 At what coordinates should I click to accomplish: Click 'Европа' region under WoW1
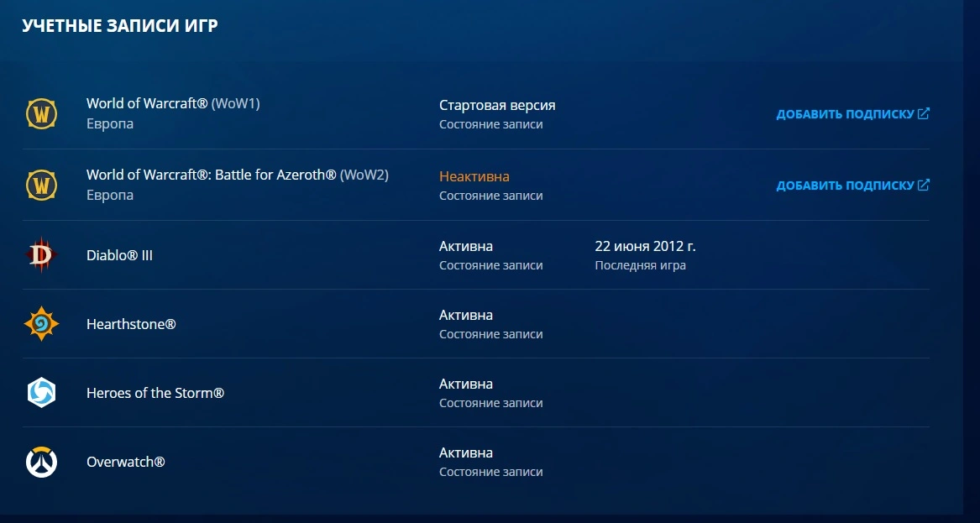click(110, 123)
